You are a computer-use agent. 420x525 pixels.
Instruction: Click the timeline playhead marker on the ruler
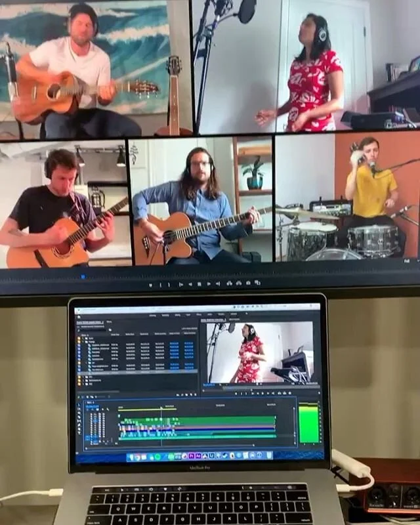point(161,408)
